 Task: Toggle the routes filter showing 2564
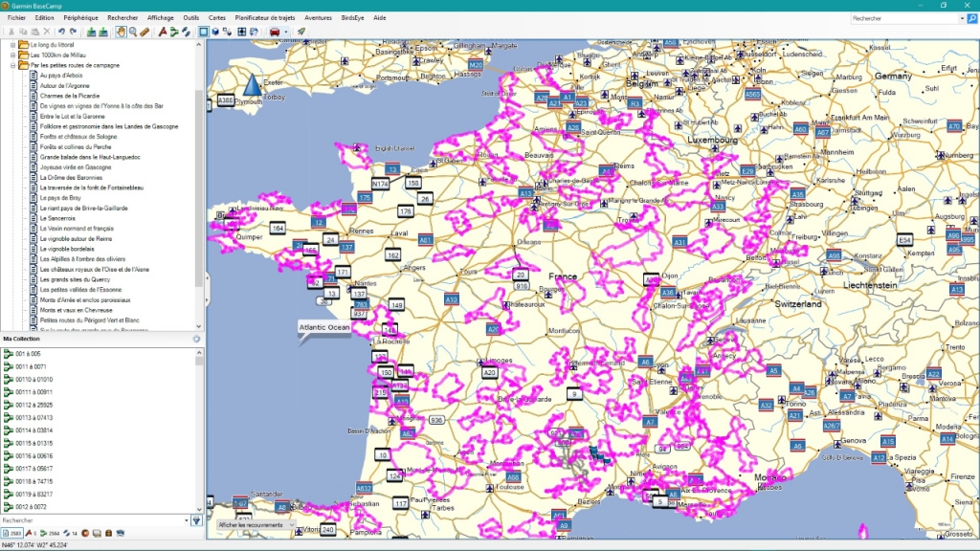pos(50,533)
